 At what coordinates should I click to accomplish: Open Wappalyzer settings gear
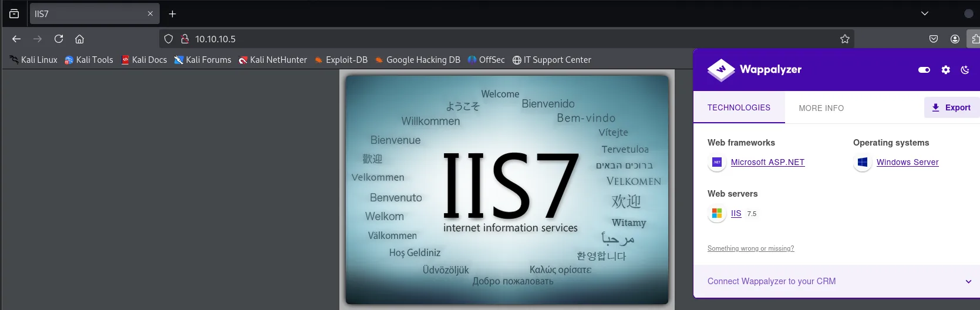click(945, 70)
